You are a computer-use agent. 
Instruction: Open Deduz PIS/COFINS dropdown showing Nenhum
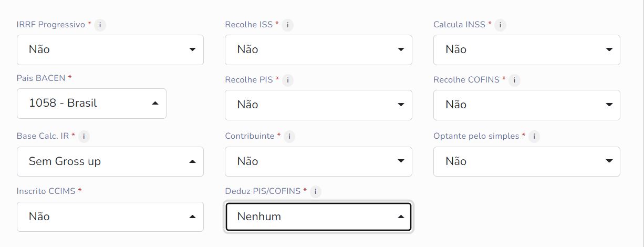pyautogui.click(x=318, y=217)
